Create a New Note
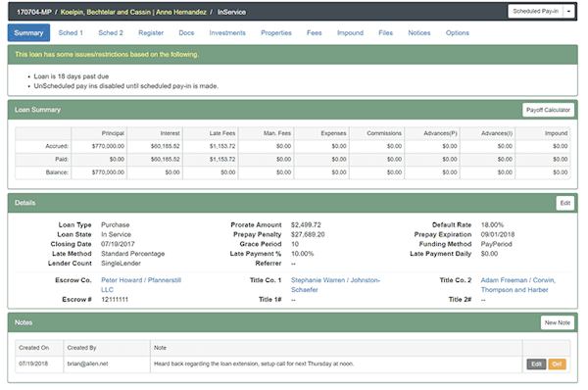The height and width of the screenshot is (390, 588). [x=557, y=322]
